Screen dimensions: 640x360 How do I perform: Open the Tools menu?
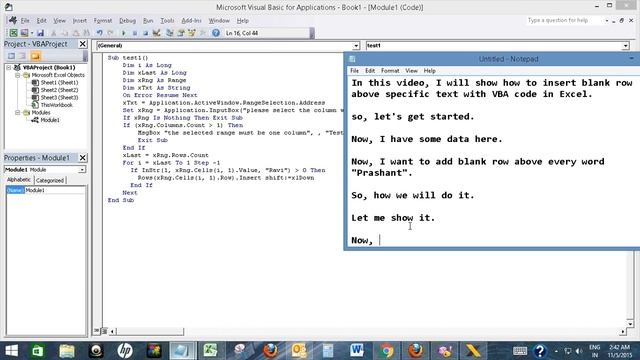[167, 20]
